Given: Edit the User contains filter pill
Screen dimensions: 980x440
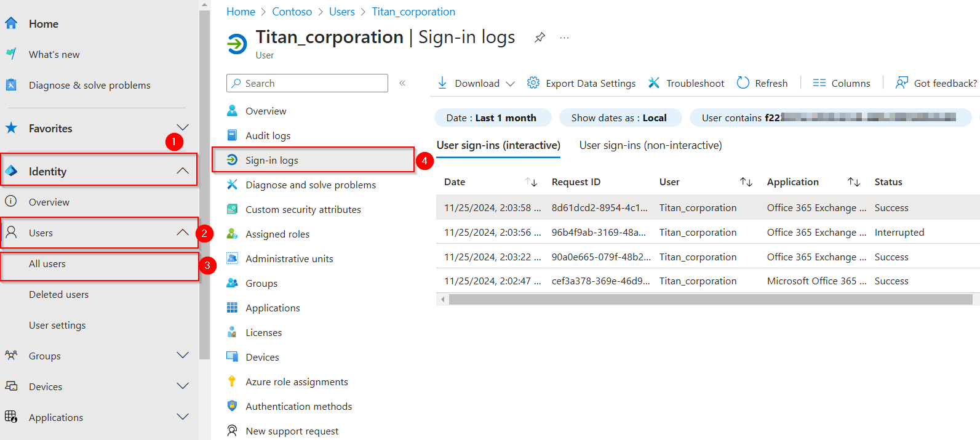Looking at the screenshot, I should pos(831,118).
